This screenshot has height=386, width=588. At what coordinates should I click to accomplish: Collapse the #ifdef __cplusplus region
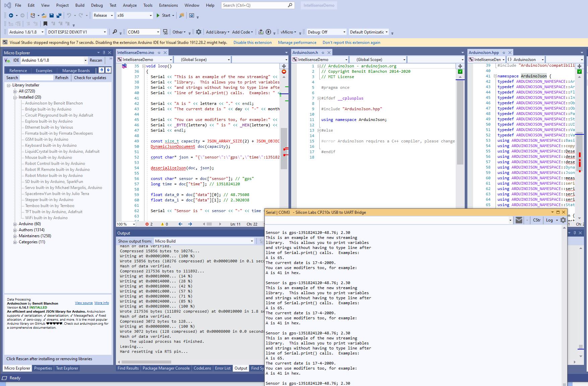pos(319,98)
